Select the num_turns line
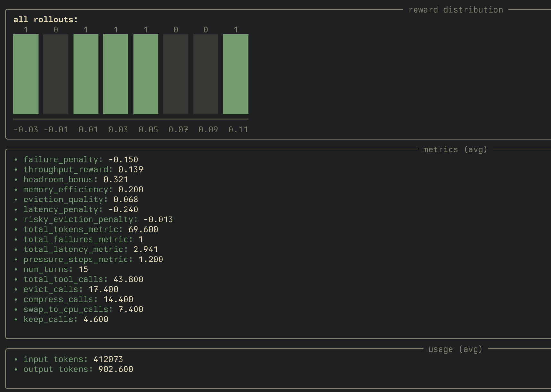 click(51, 269)
